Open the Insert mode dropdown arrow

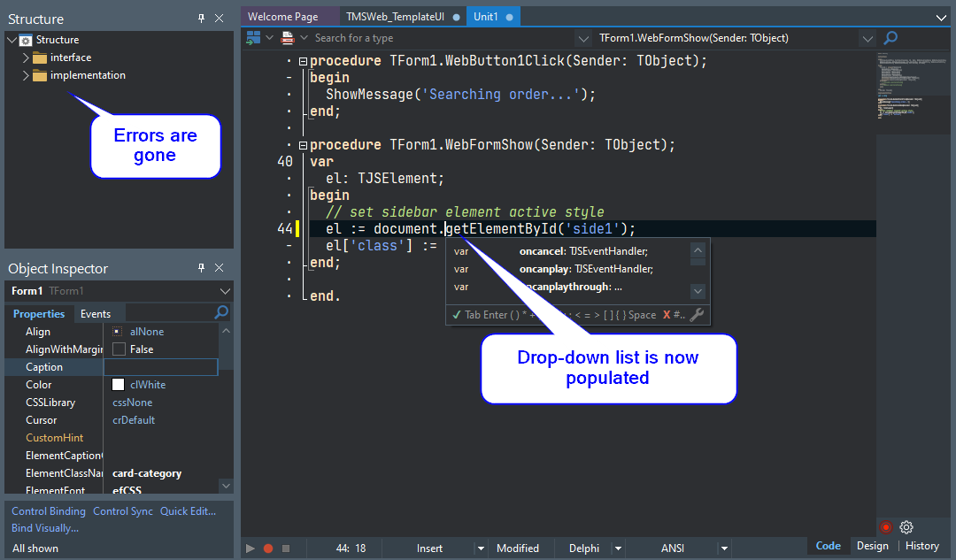click(x=481, y=548)
